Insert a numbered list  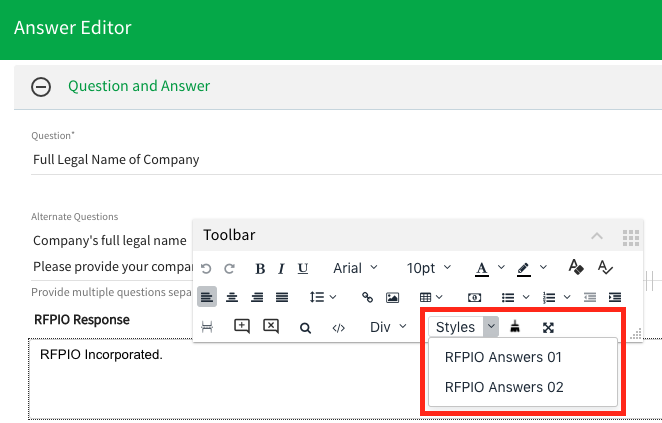pyautogui.click(x=549, y=298)
